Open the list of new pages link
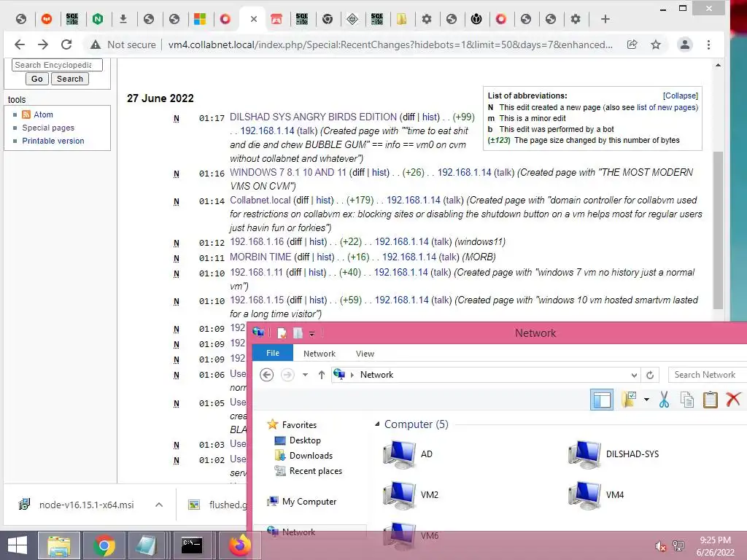The width and height of the screenshot is (747, 560). coord(667,108)
